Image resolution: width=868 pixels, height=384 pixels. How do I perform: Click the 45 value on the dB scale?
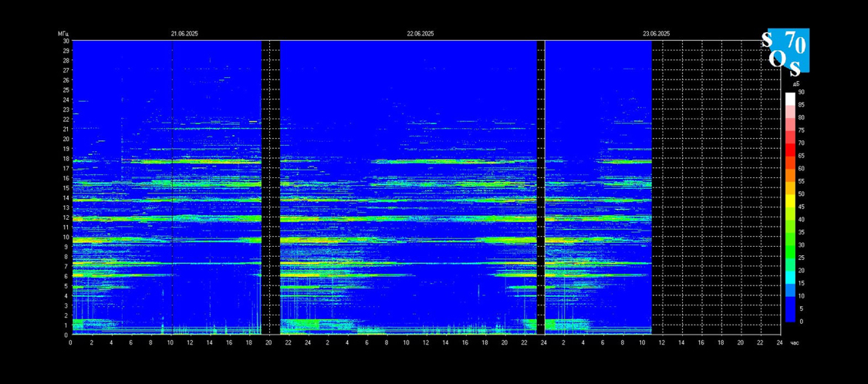[x=801, y=207]
